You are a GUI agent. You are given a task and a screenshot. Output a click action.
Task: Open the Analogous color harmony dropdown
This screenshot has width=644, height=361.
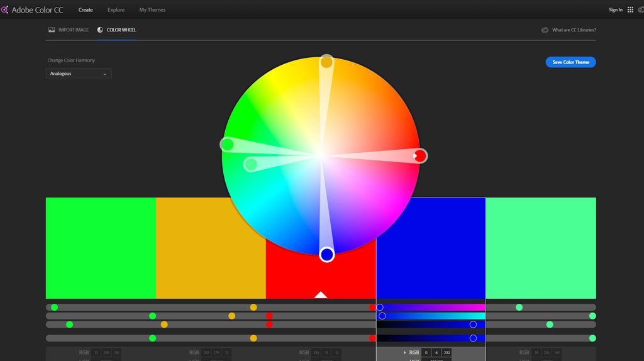[79, 74]
